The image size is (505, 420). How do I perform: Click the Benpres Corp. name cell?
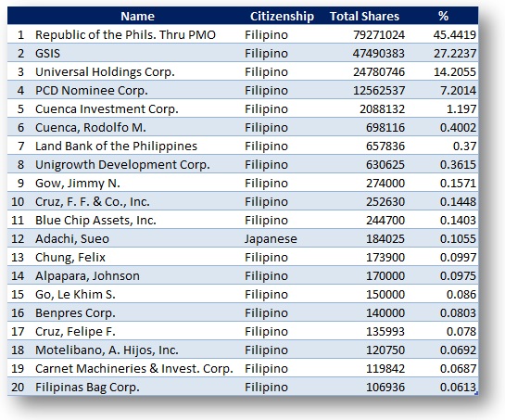tap(75, 313)
